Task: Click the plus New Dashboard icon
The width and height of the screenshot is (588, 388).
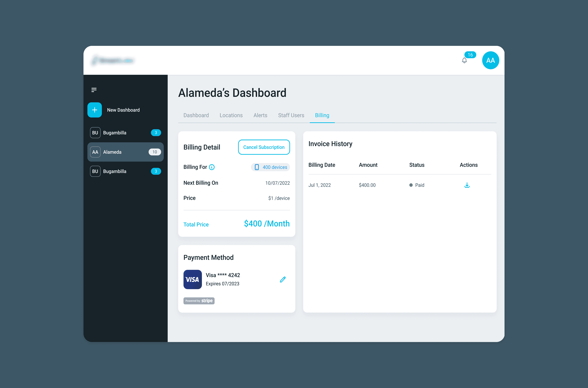Action: [x=95, y=110]
